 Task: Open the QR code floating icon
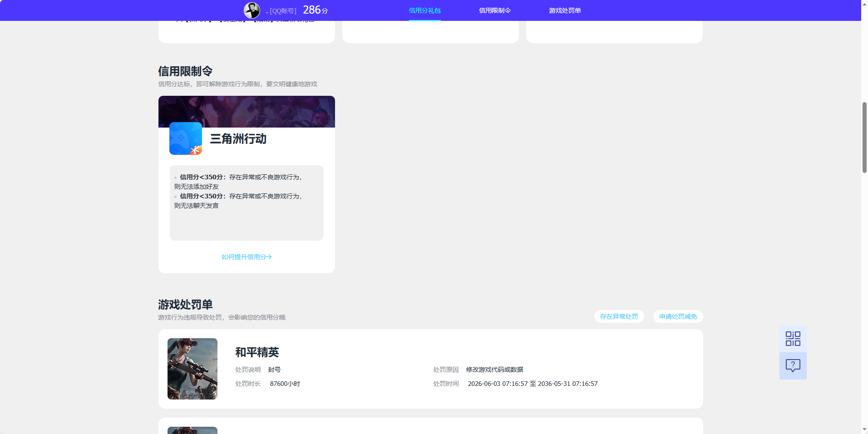793,339
